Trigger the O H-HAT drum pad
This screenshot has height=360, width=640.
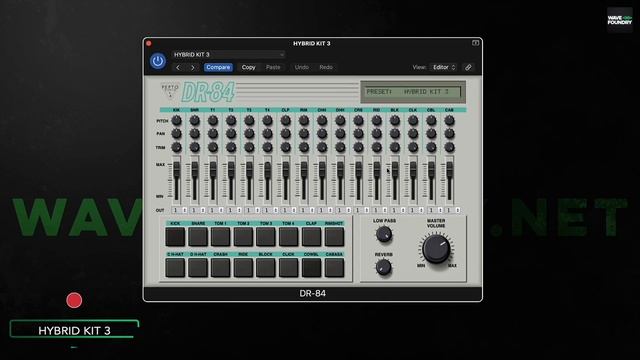point(198,268)
